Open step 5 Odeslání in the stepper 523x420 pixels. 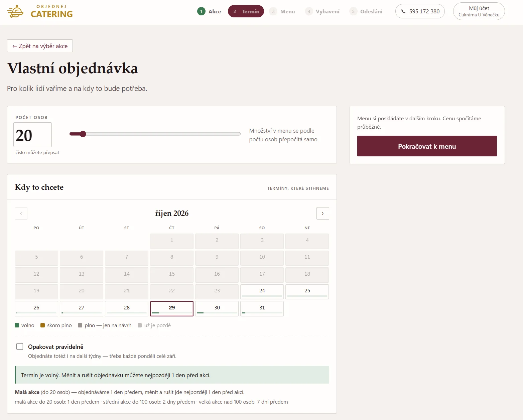pyautogui.click(x=366, y=11)
